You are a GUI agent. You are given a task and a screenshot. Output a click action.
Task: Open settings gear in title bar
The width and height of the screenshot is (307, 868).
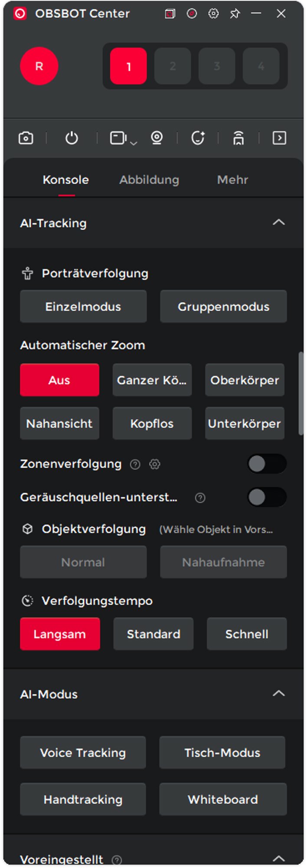tap(213, 14)
